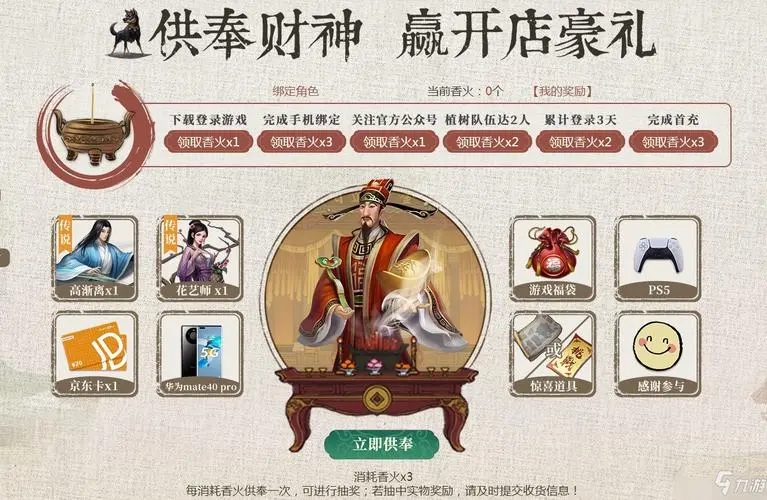
Task: Open the 【我的奖励】 rewards link
Action: pos(562,91)
